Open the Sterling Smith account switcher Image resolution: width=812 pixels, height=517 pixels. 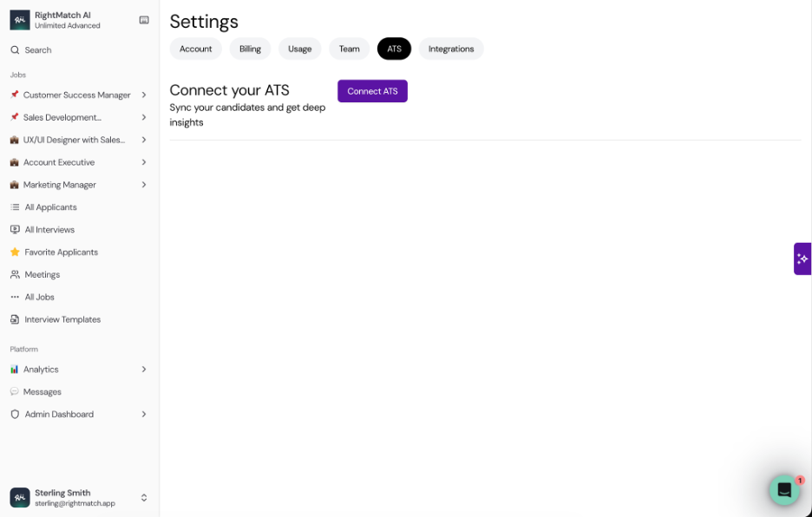pos(79,498)
